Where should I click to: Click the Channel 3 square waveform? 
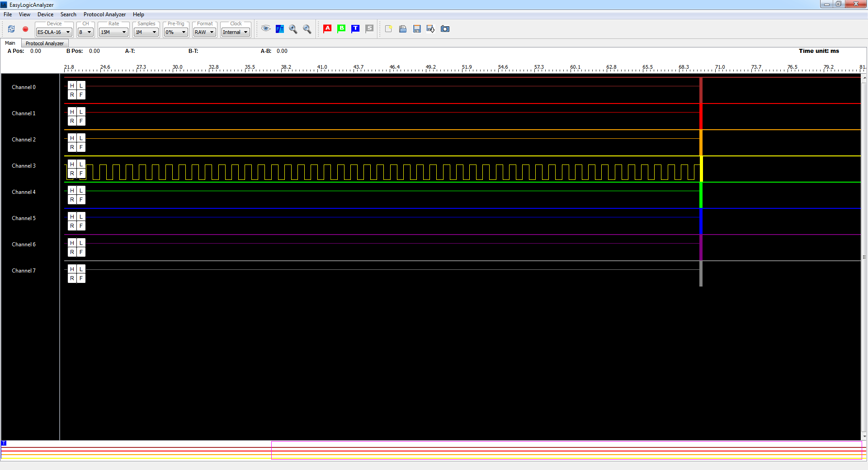[x=392, y=172]
